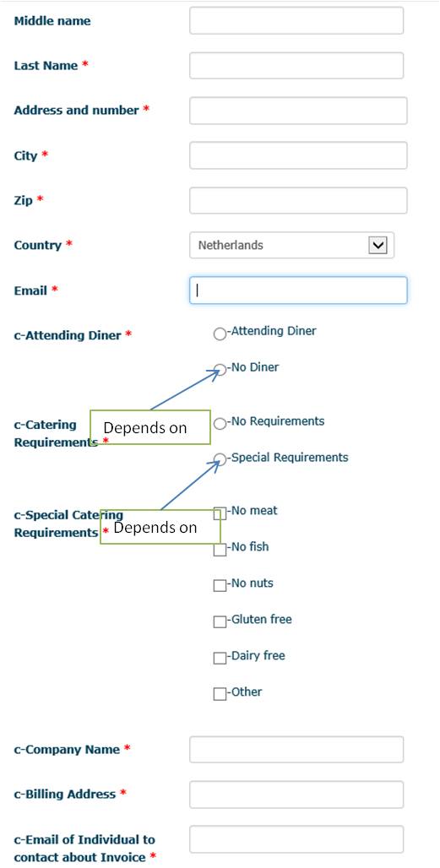Click the Middle name text field
The image size is (440, 868).
pyautogui.click(x=296, y=21)
